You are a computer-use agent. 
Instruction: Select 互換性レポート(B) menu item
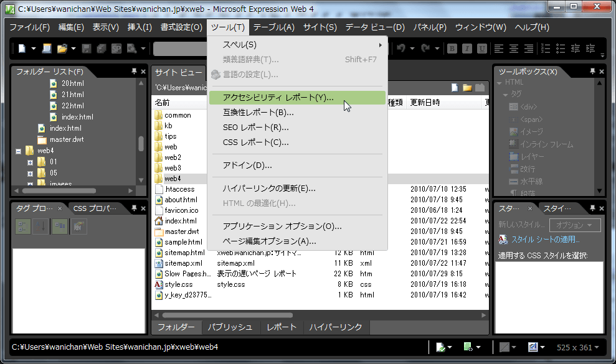(297, 113)
